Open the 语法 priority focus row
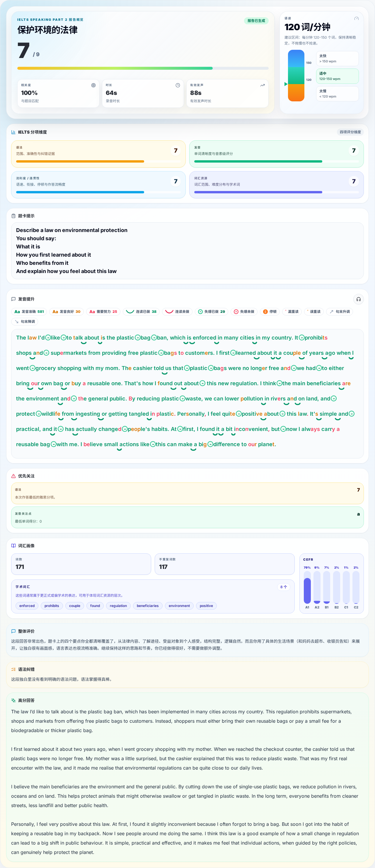The height and width of the screenshot is (868, 375). tap(187, 493)
